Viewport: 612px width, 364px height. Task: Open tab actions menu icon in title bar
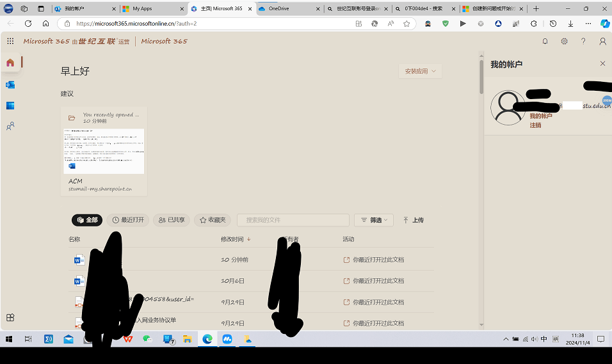[x=41, y=8]
